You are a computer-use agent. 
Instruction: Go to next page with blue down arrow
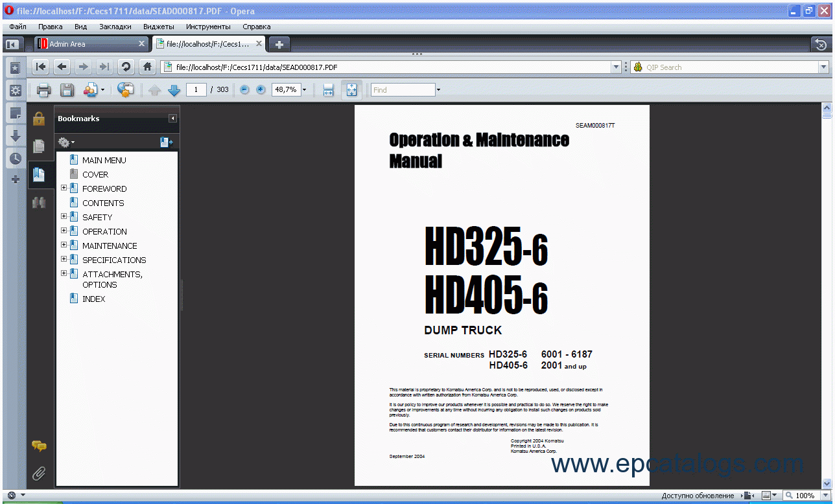point(174,90)
